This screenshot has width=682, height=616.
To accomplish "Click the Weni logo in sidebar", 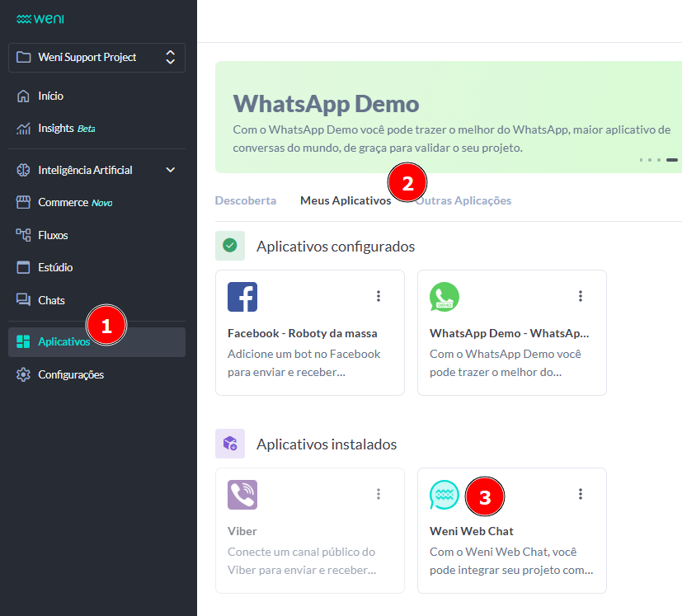I will pos(40,18).
